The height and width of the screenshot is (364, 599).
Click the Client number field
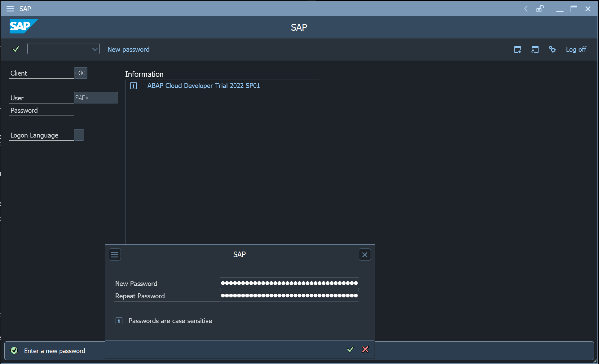coord(81,73)
